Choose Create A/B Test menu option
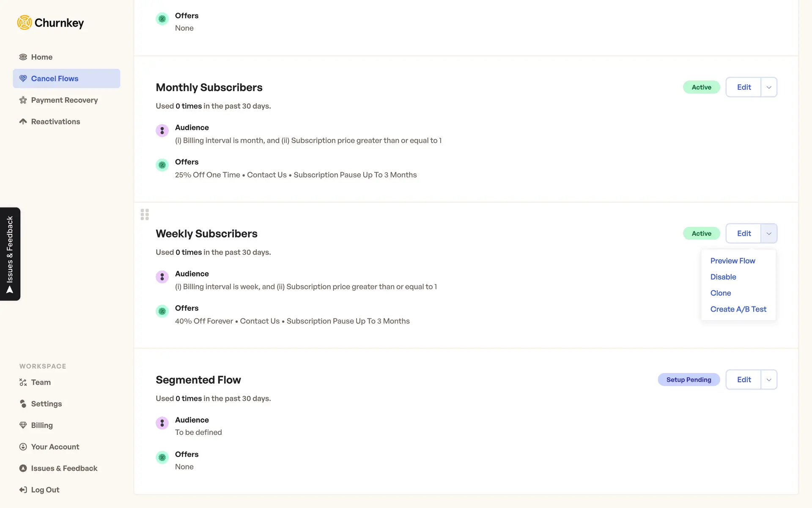 [738, 309]
